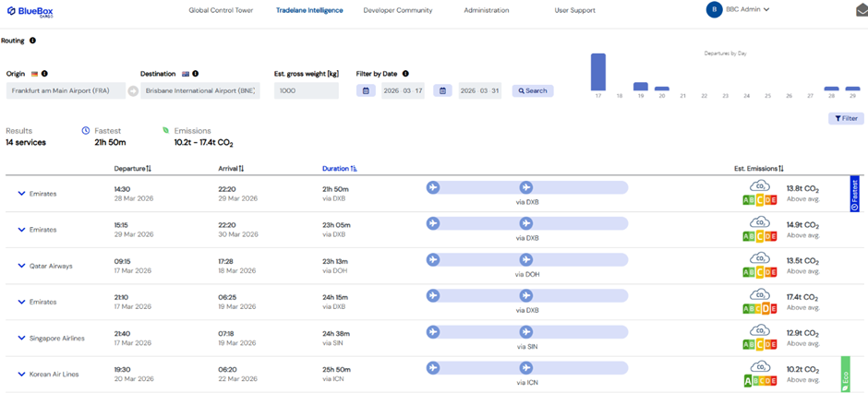The image size is (868, 393).
Task: Click the Origin airport field
Action: (x=66, y=90)
